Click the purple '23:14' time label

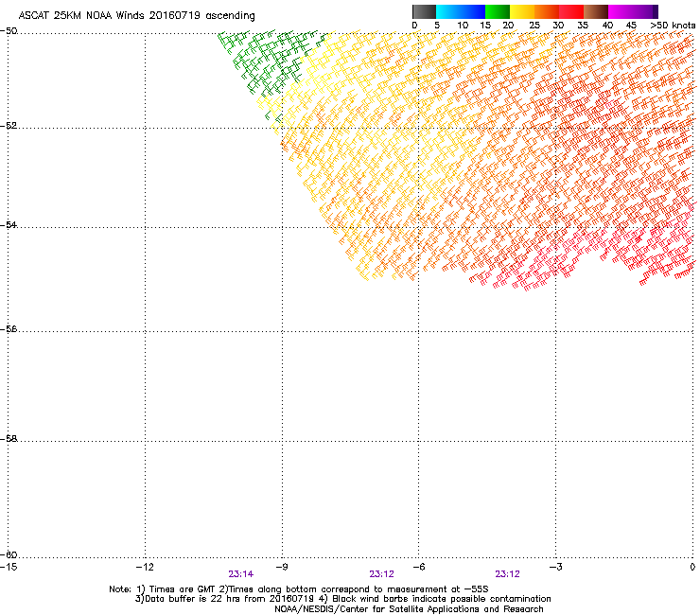point(240,574)
